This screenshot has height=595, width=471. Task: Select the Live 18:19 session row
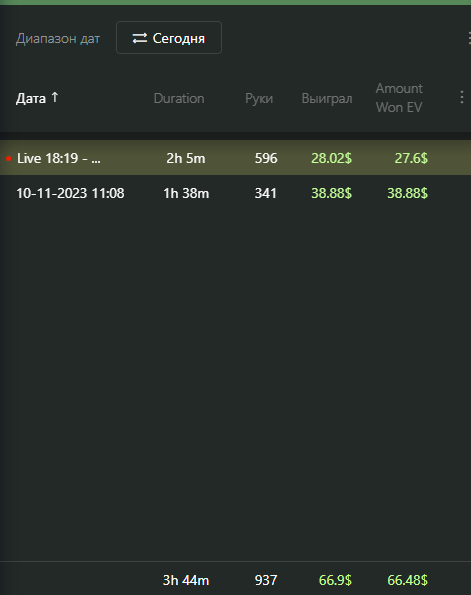pyautogui.click(x=235, y=158)
